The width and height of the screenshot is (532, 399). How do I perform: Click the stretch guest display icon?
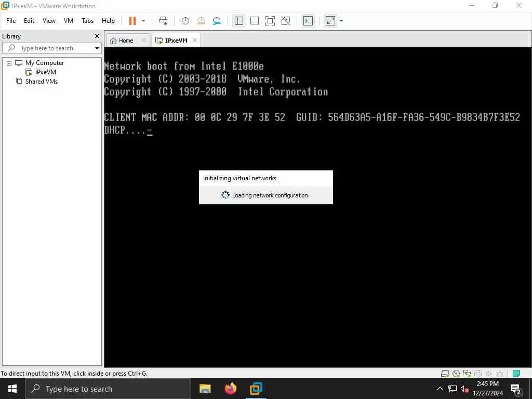pyautogui.click(x=330, y=21)
